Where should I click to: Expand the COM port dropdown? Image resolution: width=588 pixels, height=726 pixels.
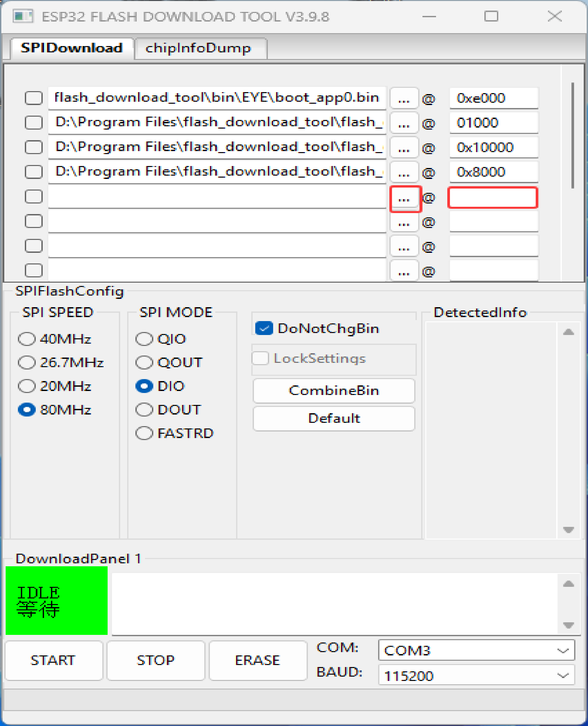(476, 650)
